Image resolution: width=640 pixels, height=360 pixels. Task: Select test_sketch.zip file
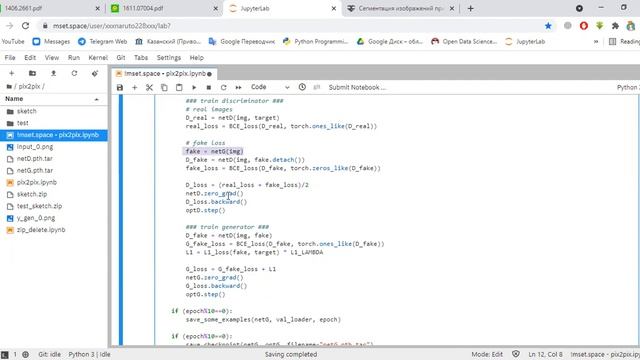pyautogui.click(x=54, y=206)
